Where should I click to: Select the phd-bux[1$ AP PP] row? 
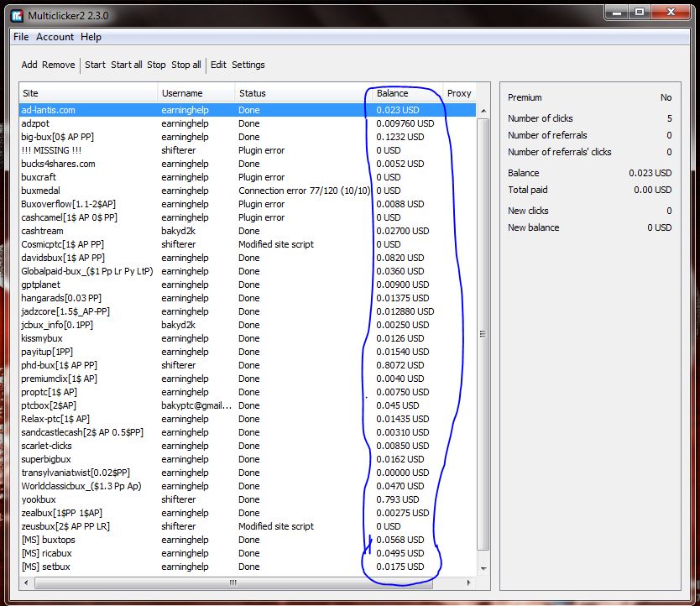pos(248,365)
